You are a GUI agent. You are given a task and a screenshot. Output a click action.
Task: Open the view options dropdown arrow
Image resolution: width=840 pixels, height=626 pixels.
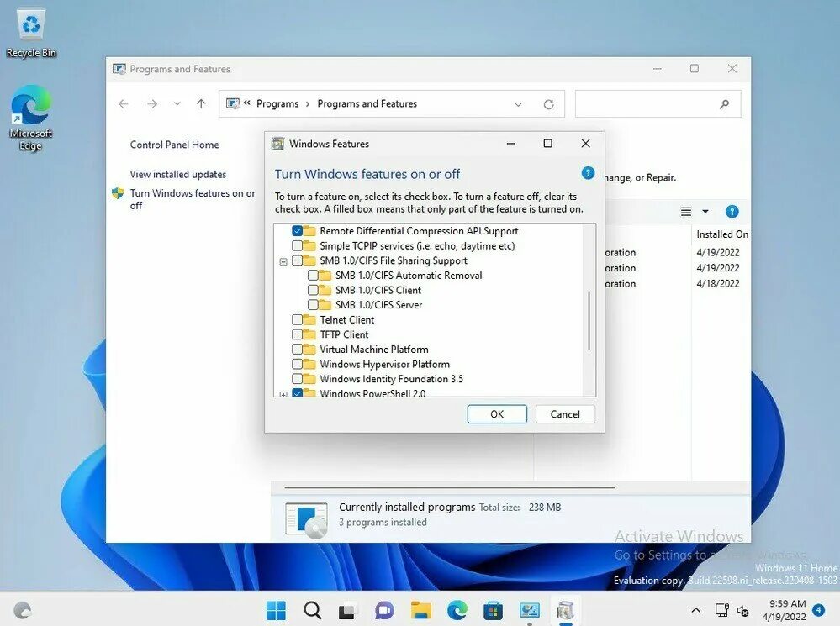tap(705, 212)
